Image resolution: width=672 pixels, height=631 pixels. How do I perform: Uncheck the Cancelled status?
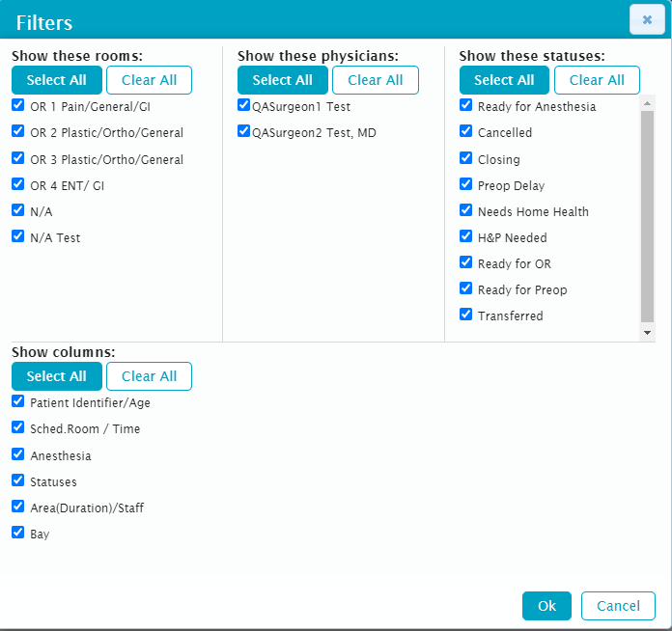(466, 132)
